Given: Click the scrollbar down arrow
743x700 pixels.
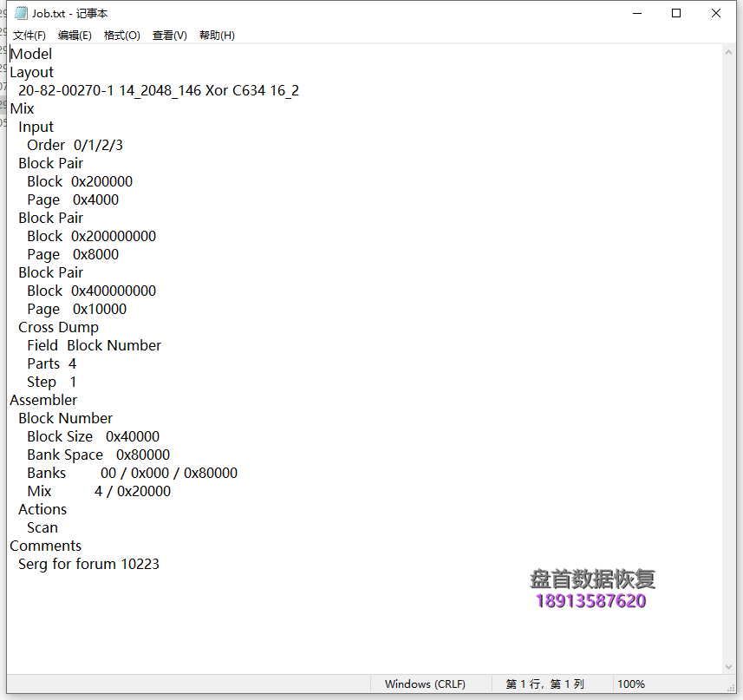Looking at the screenshot, I should point(729,667).
